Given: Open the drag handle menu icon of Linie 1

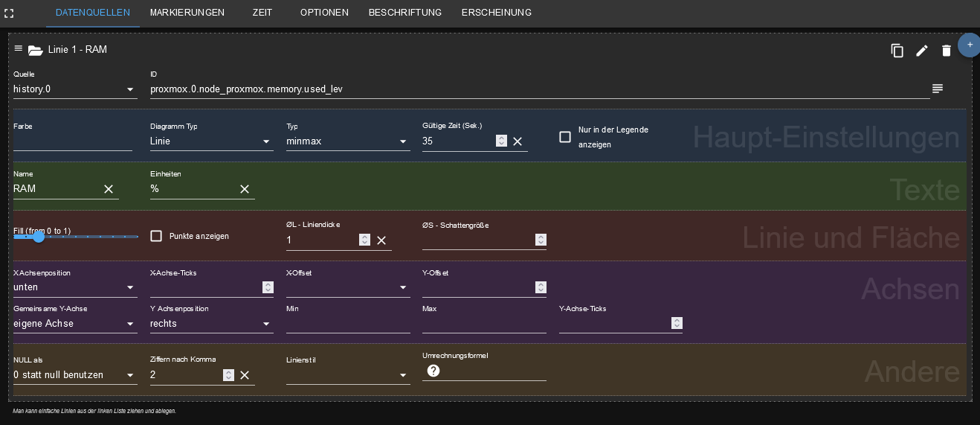Looking at the screenshot, I should coord(19,48).
